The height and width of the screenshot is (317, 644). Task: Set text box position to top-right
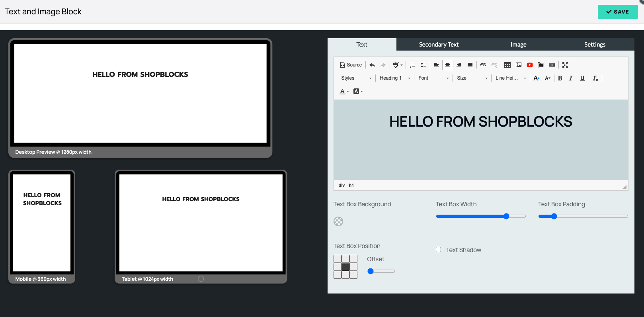pos(353,259)
